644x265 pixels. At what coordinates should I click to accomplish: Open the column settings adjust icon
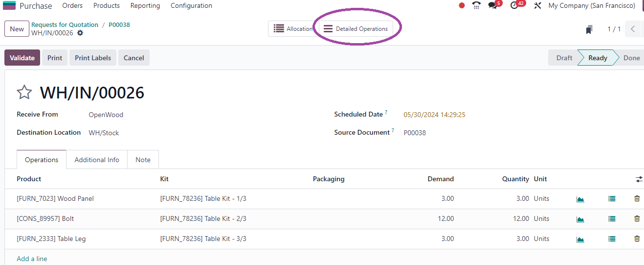pos(639,179)
